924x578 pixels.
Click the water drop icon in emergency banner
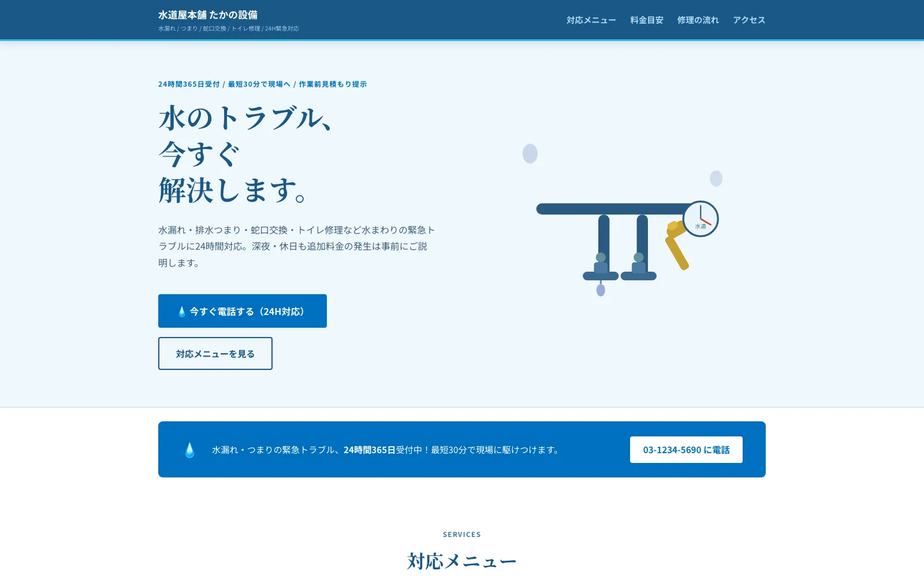coord(189,450)
